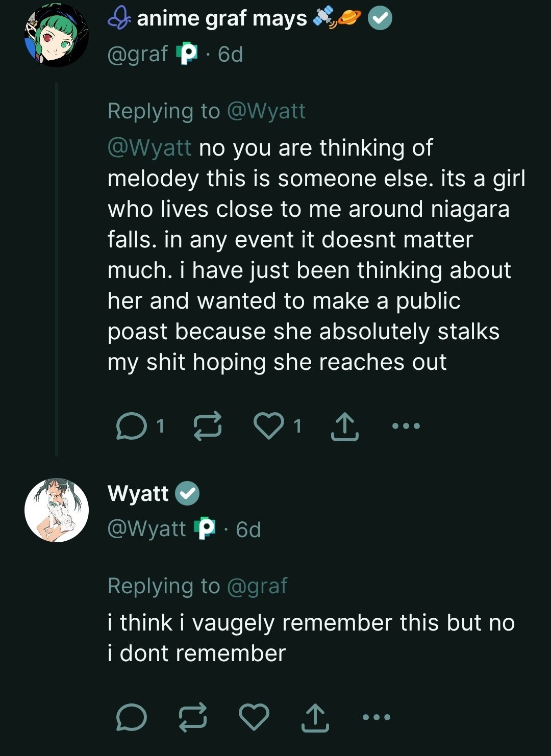Like Wyatt's reply
The image size is (551, 756).
tap(254, 717)
